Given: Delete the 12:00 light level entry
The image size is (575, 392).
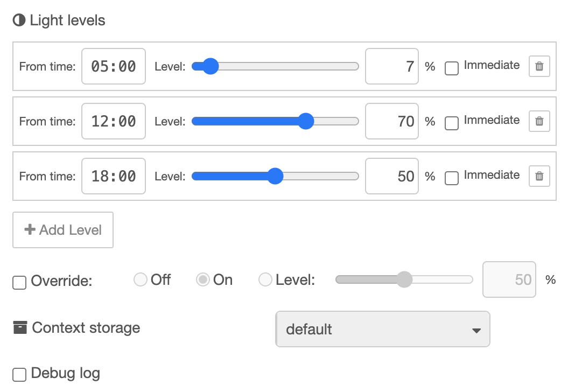Looking at the screenshot, I should point(539,121).
